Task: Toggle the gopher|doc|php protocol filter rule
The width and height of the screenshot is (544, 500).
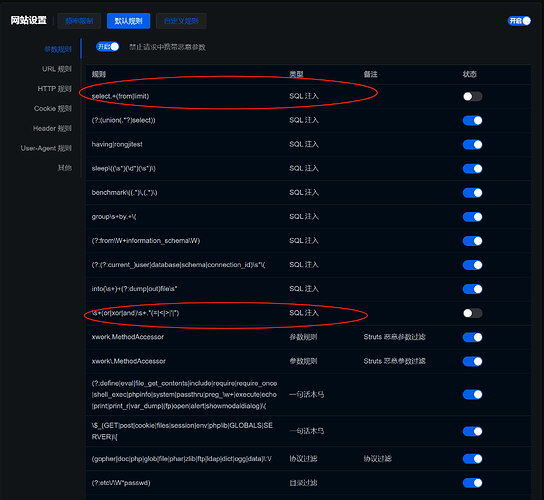Action: click(x=472, y=459)
